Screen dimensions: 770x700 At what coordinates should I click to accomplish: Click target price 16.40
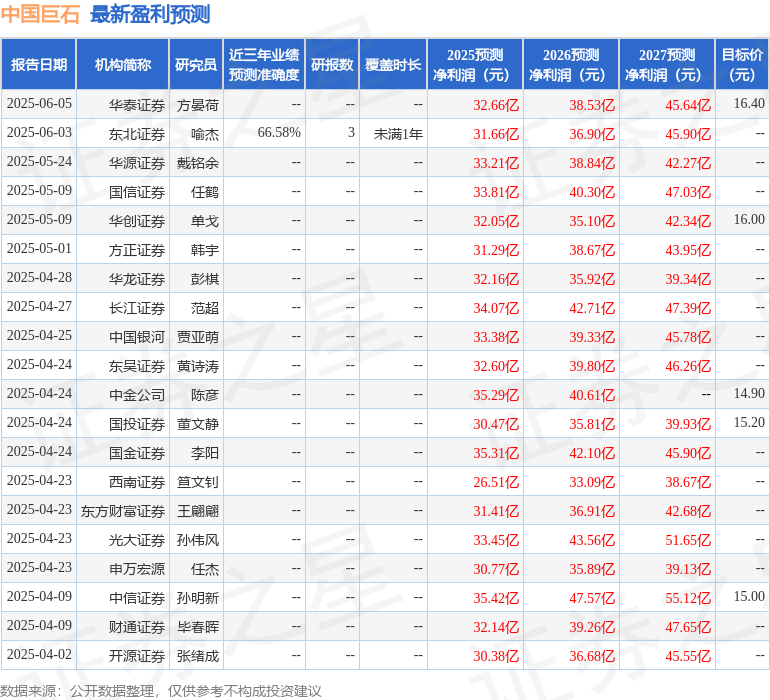[749, 104]
